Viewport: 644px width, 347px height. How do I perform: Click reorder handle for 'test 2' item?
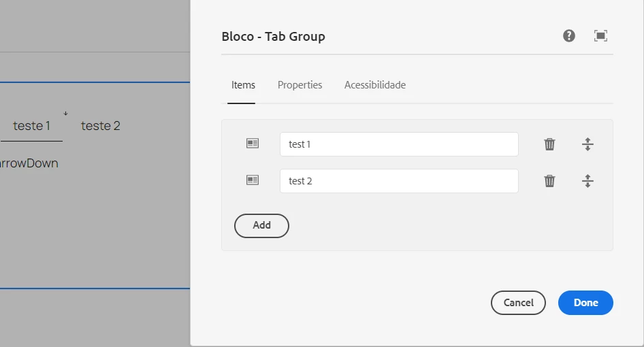pos(588,181)
